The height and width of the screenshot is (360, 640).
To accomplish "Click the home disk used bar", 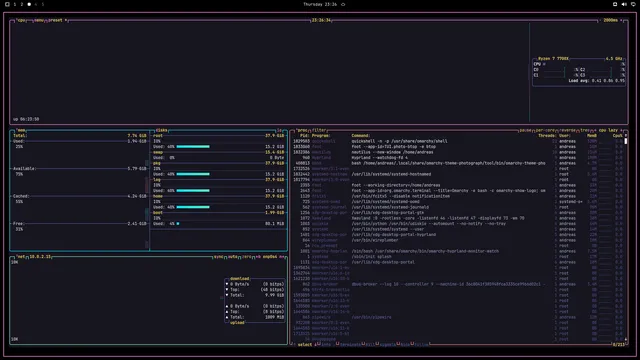I will click(193, 207).
